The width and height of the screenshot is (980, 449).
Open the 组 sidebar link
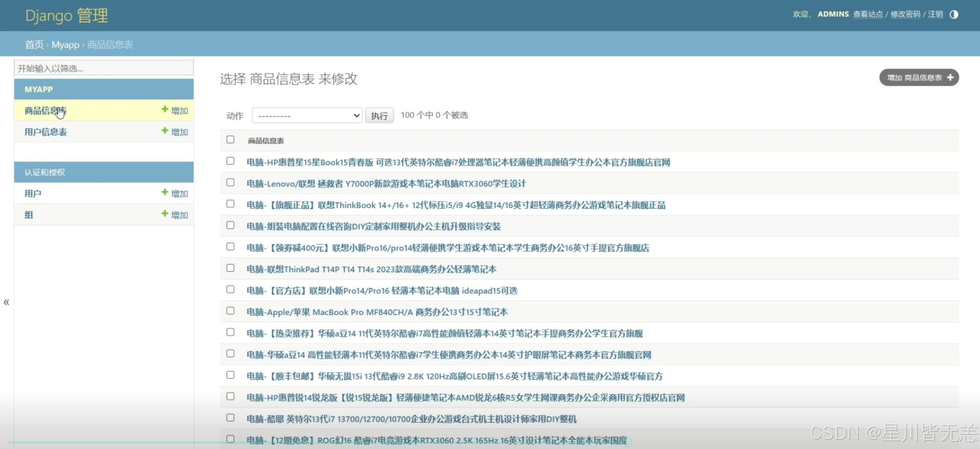28,215
